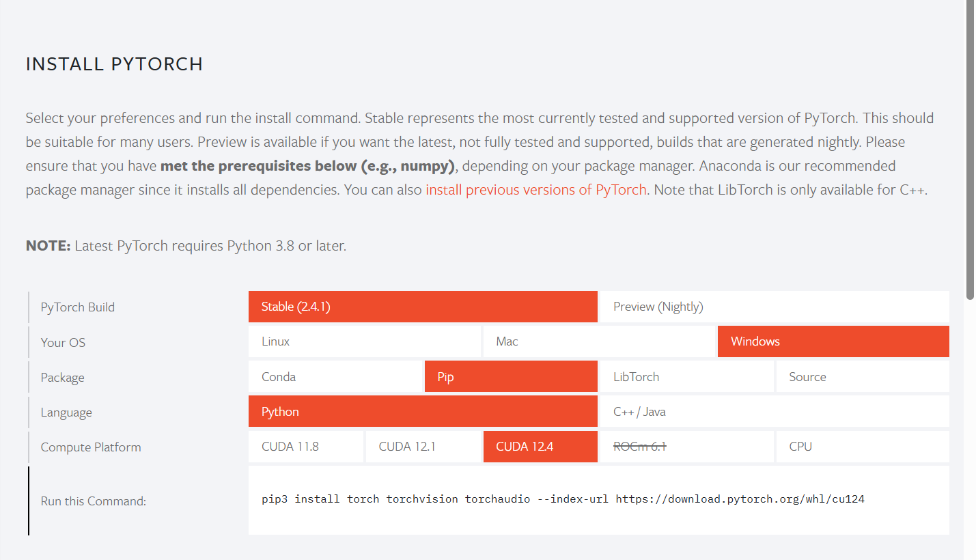The height and width of the screenshot is (560, 976).
Task: Select Stable (2.4.1) build option
Action: (423, 307)
